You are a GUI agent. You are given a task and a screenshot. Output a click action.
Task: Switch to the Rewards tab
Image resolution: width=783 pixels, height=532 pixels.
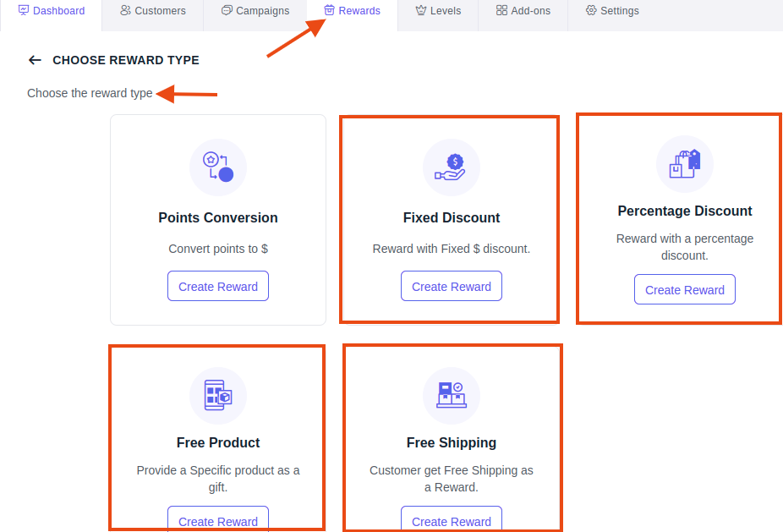352,10
